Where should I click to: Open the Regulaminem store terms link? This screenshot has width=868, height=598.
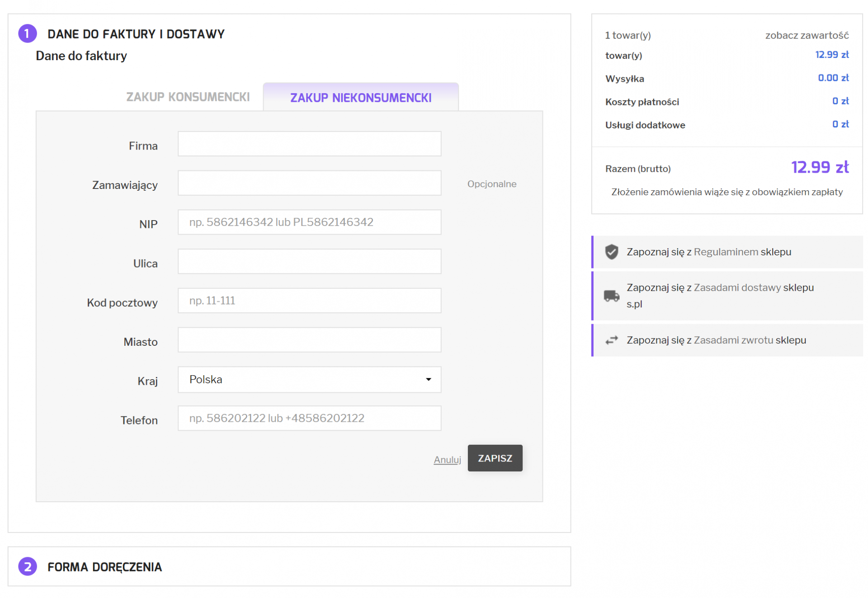pyautogui.click(x=726, y=252)
